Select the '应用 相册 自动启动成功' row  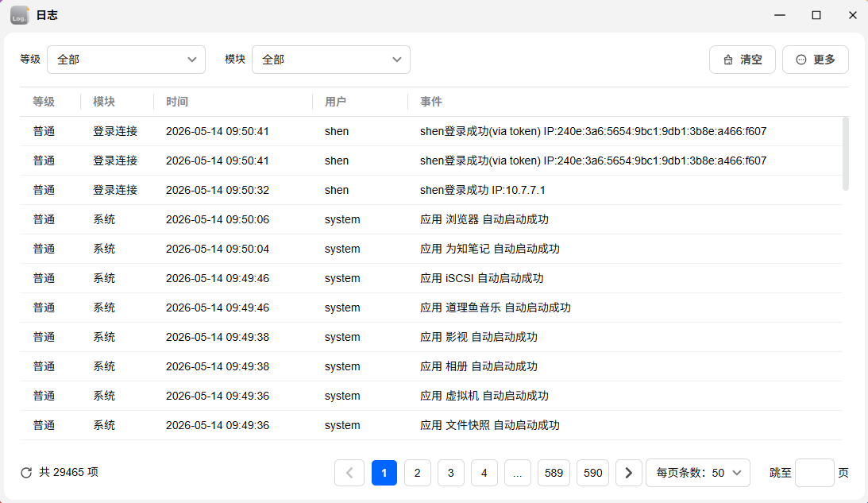point(431,366)
